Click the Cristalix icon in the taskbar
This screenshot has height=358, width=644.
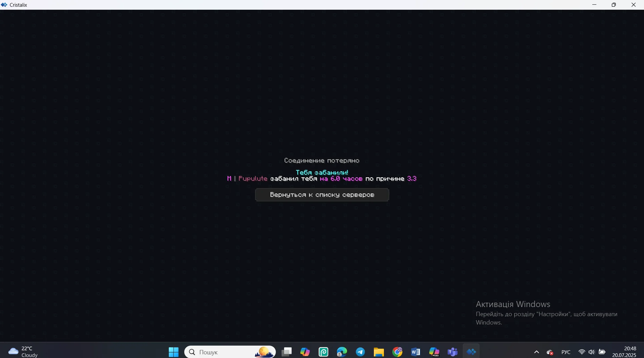(x=472, y=352)
